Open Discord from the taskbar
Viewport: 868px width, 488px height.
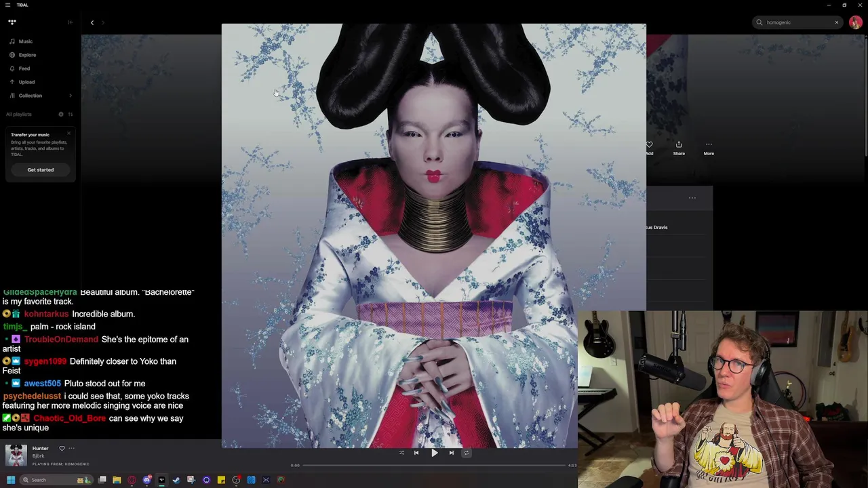pos(146,480)
